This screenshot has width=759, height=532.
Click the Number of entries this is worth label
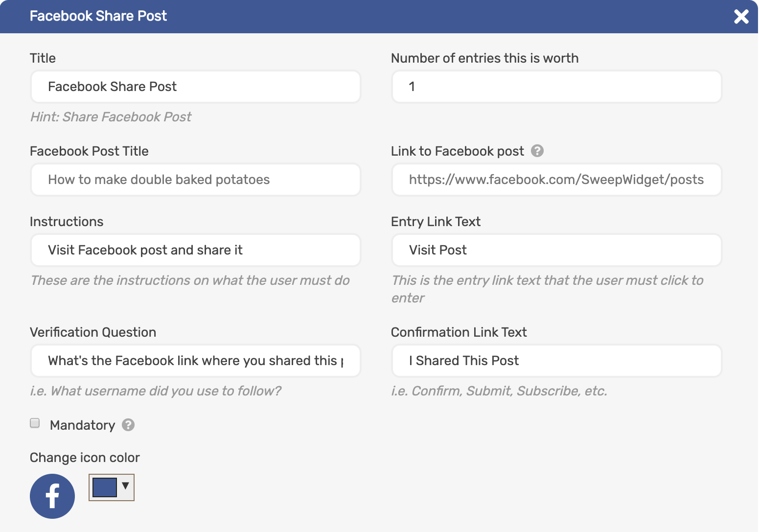click(x=484, y=58)
